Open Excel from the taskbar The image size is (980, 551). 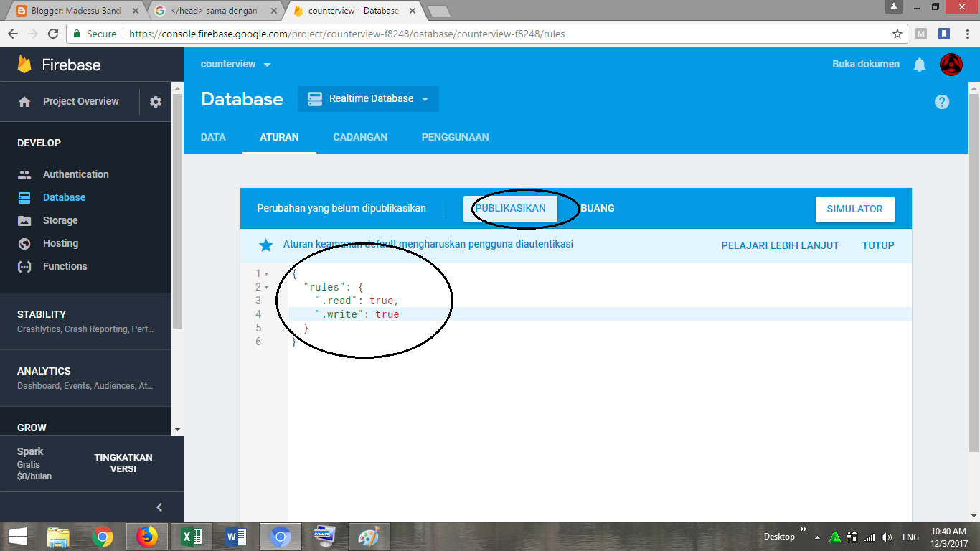191,536
